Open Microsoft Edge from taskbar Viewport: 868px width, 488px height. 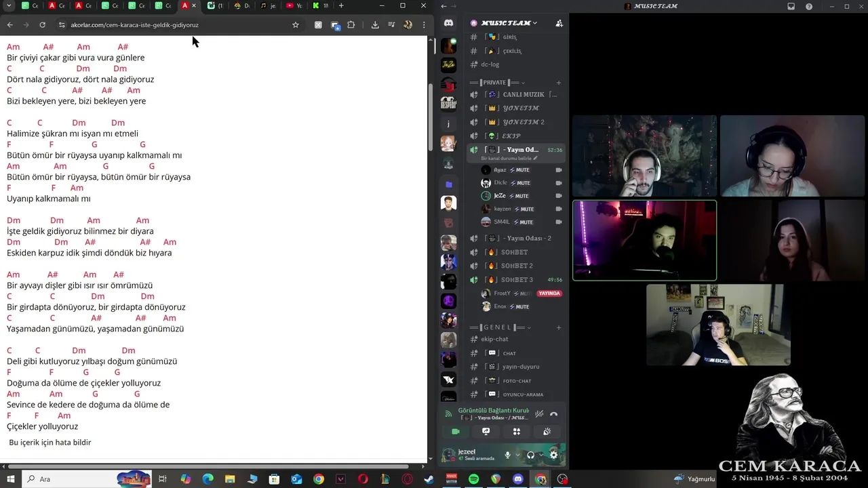tap(208, 479)
